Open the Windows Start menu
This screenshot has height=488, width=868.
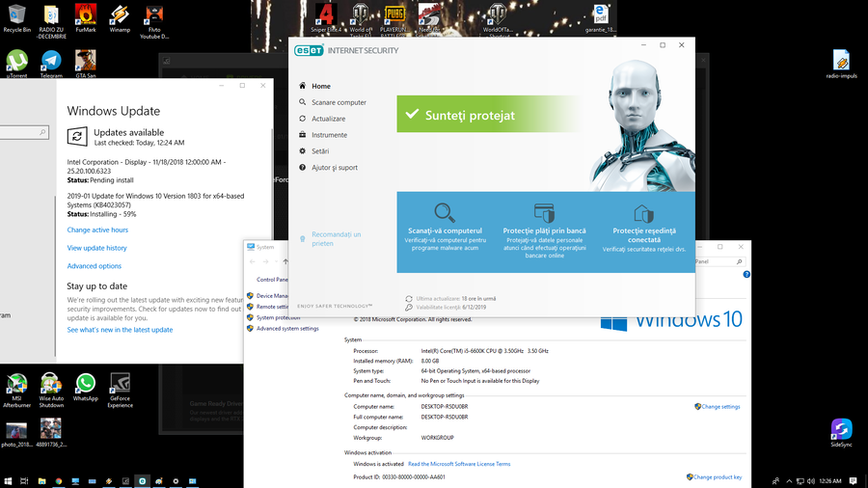coord(10,480)
